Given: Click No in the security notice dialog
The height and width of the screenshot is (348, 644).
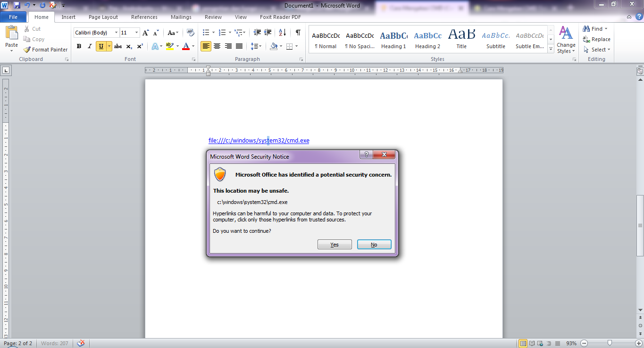Looking at the screenshot, I should 374,244.
